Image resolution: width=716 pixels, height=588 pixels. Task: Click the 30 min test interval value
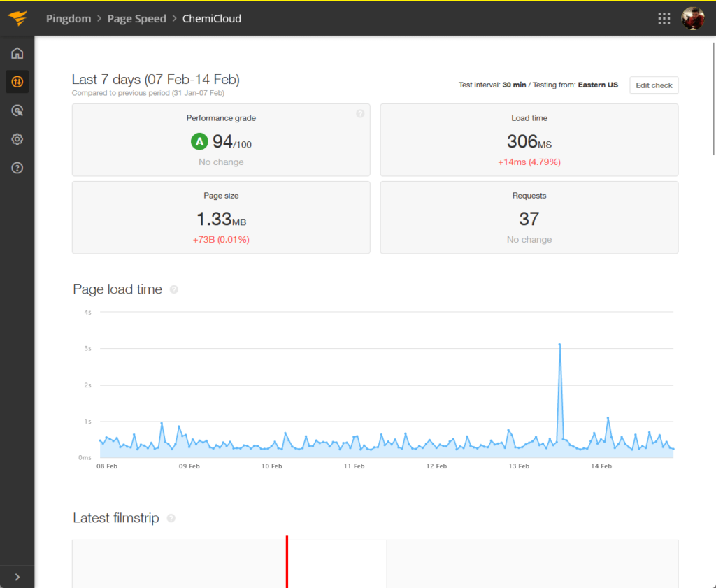click(514, 85)
